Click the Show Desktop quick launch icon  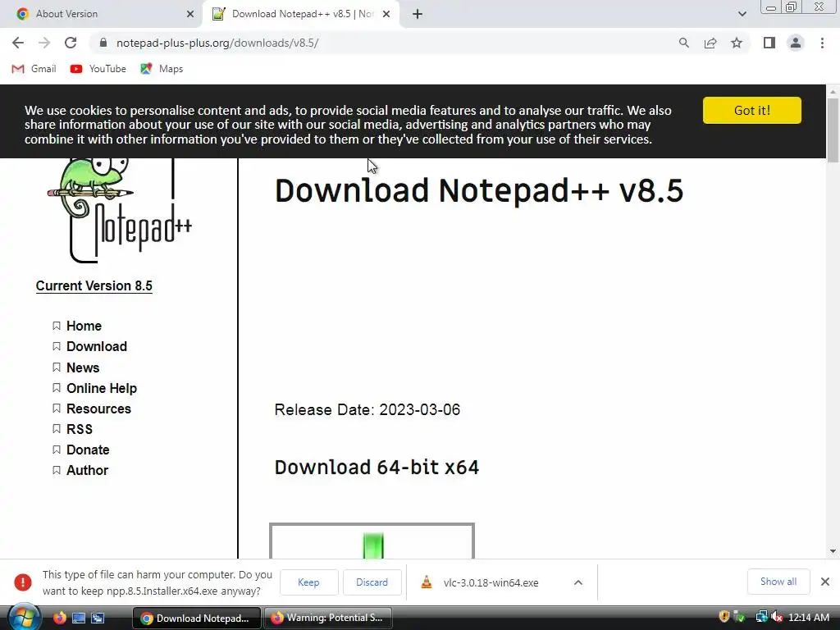click(79, 619)
